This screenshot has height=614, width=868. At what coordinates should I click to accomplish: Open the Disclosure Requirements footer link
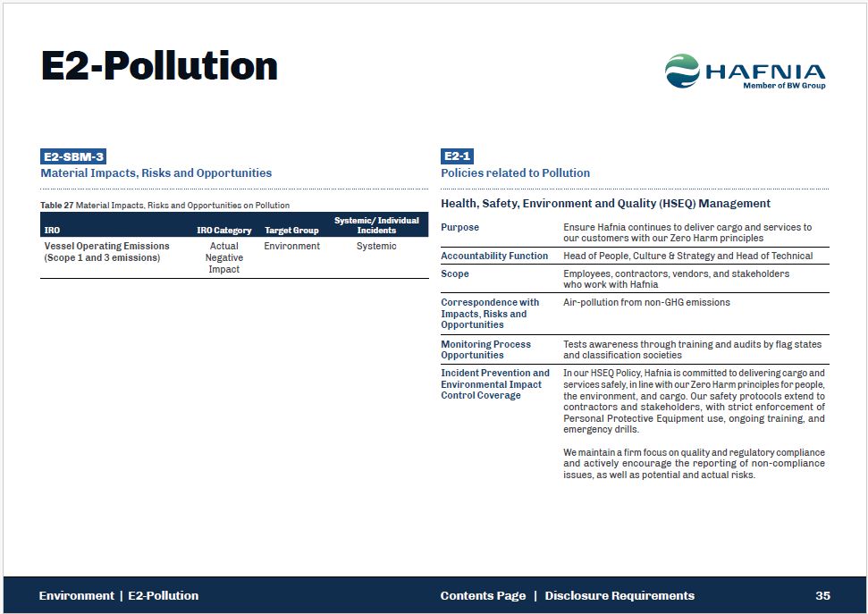click(x=619, y=595)
